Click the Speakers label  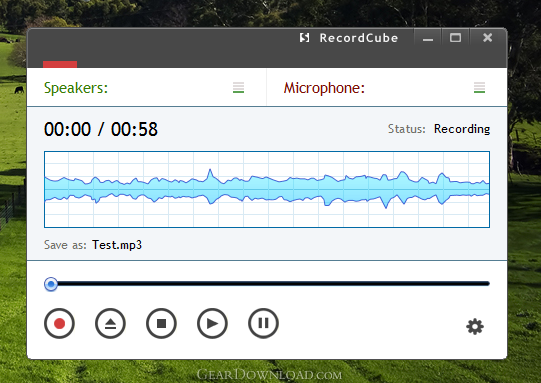coord(76,88)
